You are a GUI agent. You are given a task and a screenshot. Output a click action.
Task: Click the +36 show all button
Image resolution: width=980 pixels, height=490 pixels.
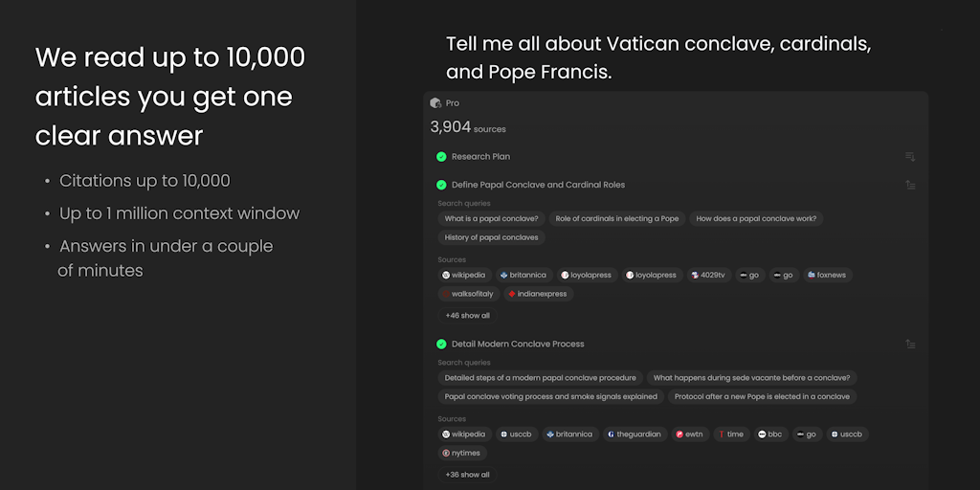(467, 475)
